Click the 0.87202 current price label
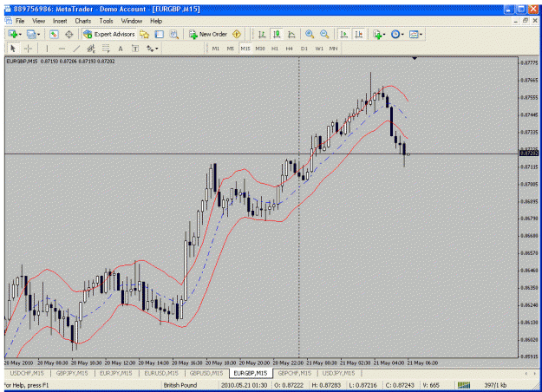The image size is (542, 392). point(529,153)
